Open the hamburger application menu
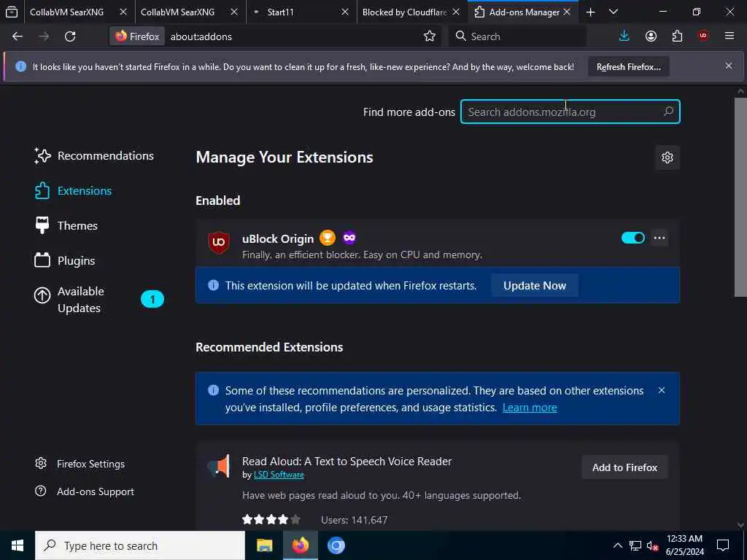Screen dimensions: 747x560 (729, 36)
